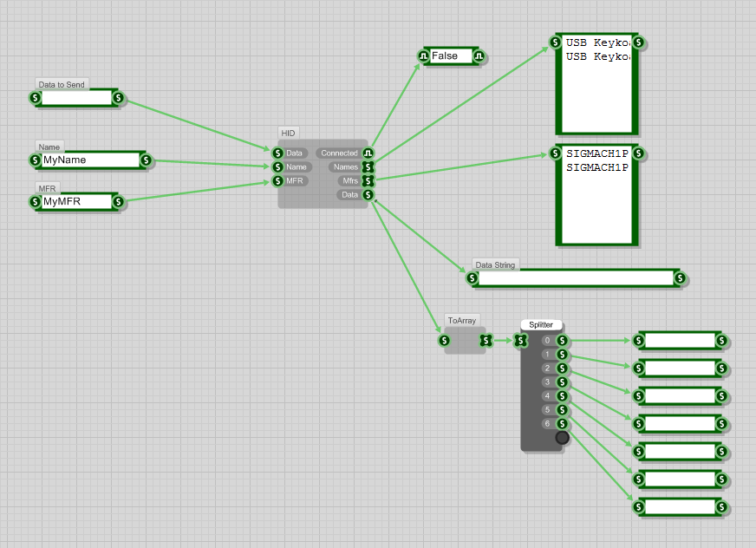Image resolution: width=756 pixels, height=548 pixels.
Task: Click the Mfrs output pin of the HID node
Action: tap(368, 181)
